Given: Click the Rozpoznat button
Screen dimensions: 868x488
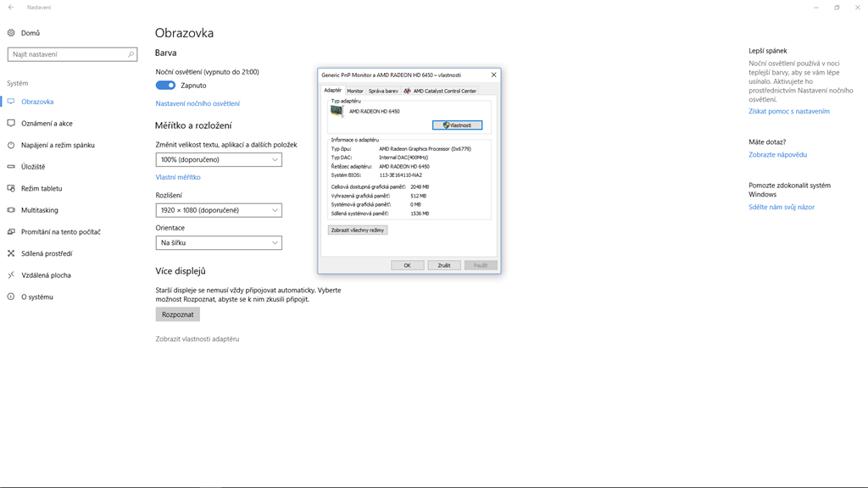Looking at the screenshot, I should (178, 314).
